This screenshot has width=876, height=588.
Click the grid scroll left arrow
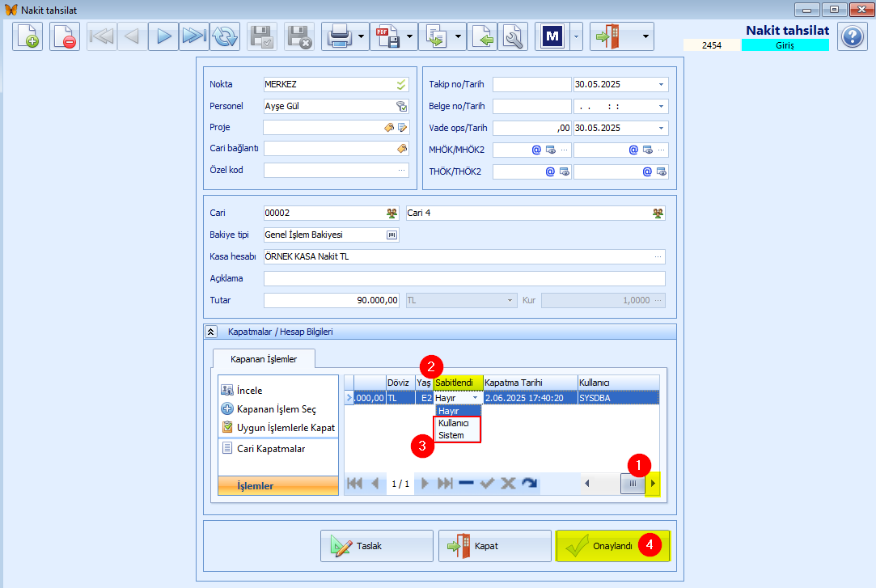586,484
